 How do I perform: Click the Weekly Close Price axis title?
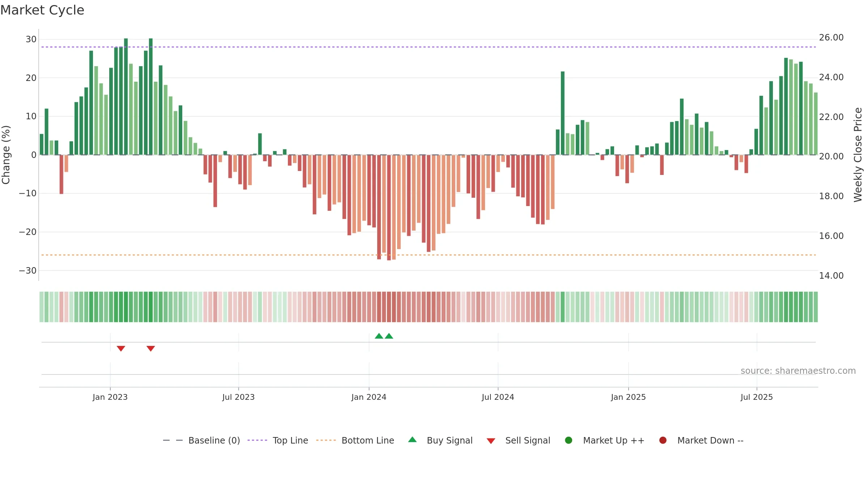click(x=858, y=155)
